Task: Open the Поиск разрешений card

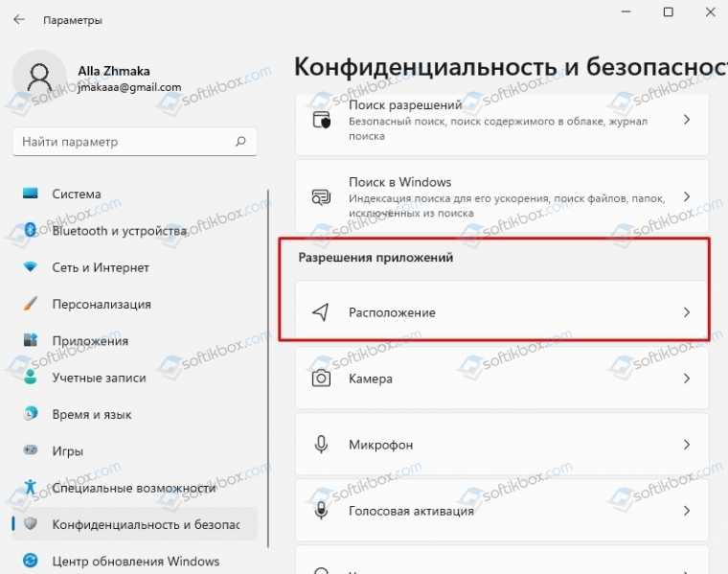Action: [x=502, y=124]
